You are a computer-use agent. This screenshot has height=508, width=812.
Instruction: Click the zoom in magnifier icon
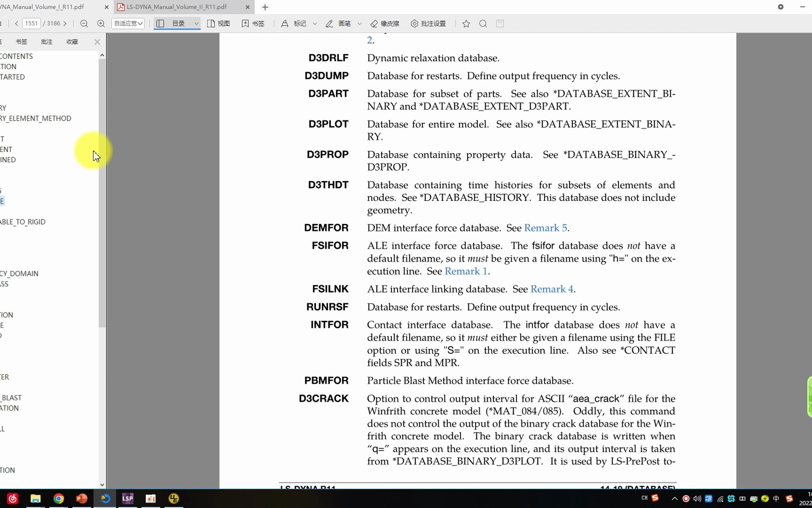click(101, 24)
